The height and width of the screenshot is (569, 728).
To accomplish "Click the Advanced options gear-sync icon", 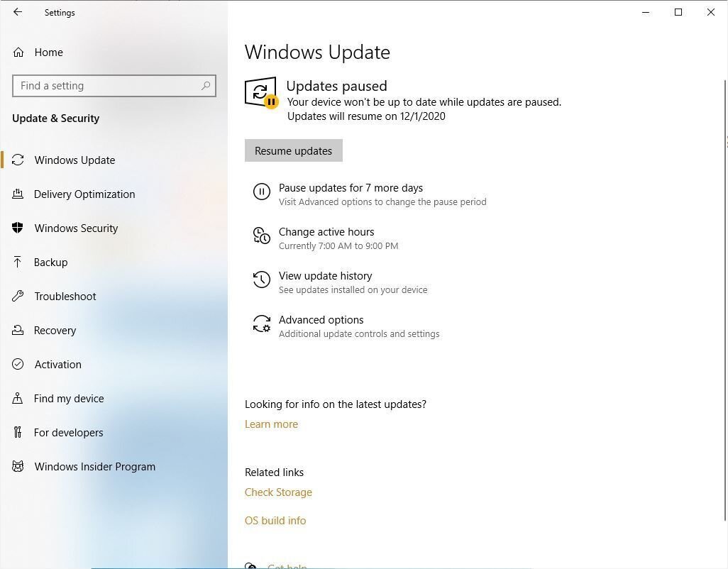I will pyautogui.click(x=261, y=324).
